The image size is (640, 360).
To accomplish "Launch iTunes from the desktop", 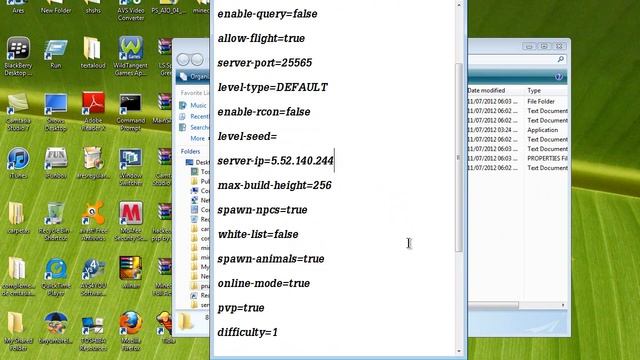I will click(x=18, y=163).
